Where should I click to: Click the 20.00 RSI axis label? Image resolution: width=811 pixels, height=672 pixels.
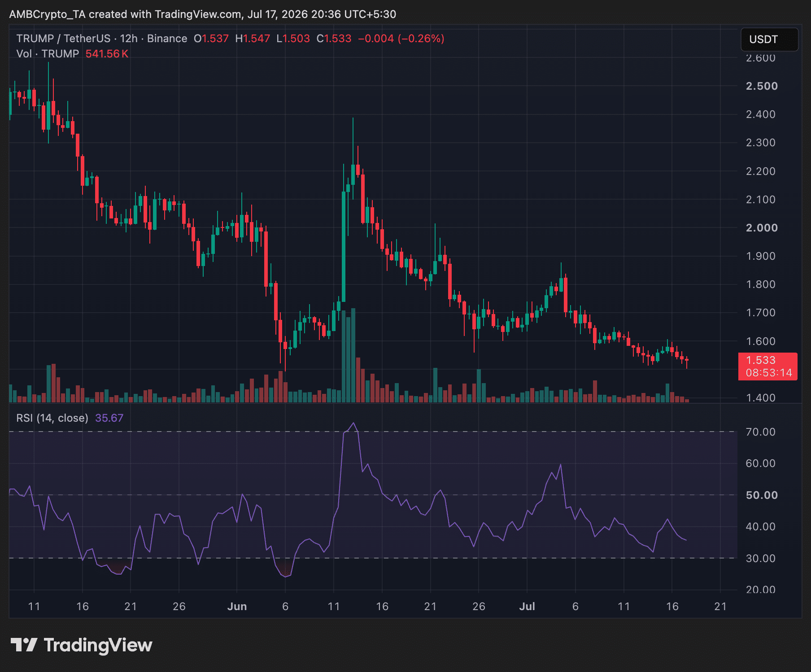click(761, 589)
